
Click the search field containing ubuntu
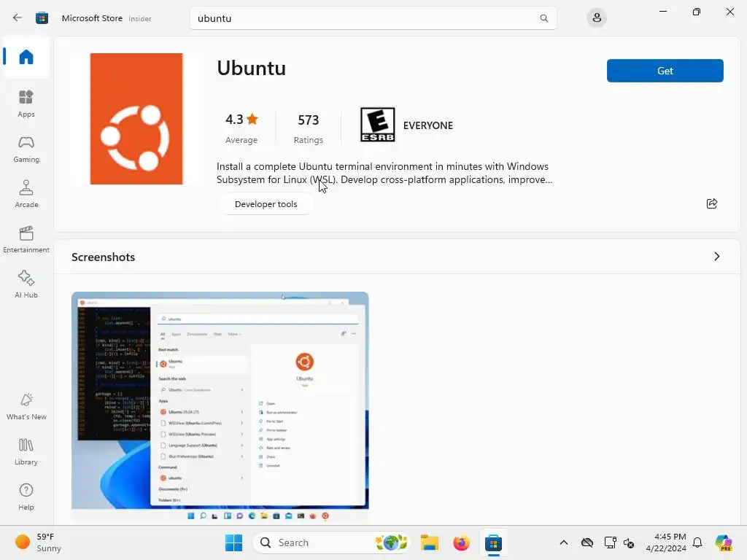[373, 18]
